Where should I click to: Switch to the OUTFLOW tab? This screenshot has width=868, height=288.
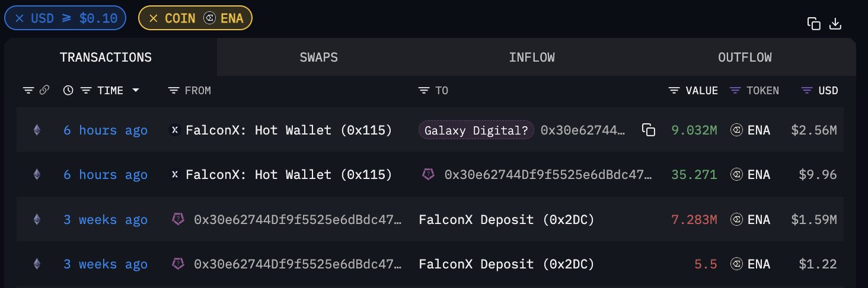(745, 57)
